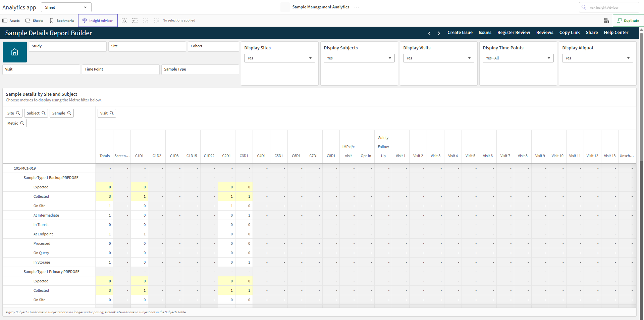Viewport: 644px width, 320px height.
Task: Search the Metric dimension
Action: pos(15,123)
